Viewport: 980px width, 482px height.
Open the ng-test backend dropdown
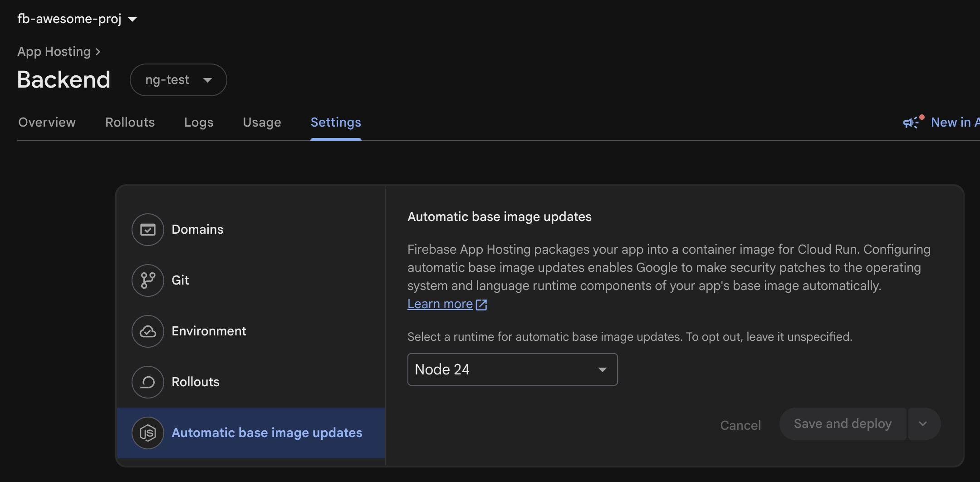point(178,80)
